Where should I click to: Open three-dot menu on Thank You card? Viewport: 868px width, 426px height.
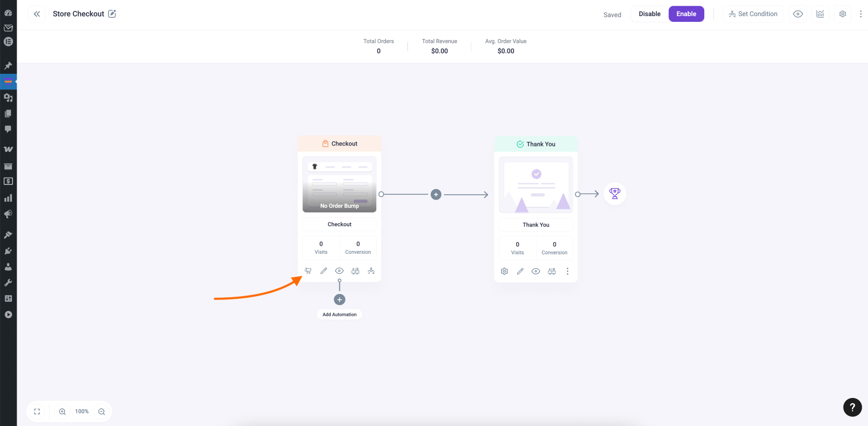pyautogui.click(x=568, y=271)
